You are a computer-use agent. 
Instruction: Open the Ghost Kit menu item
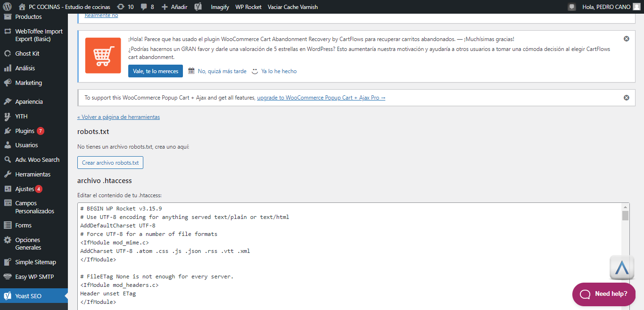click(27, 53)
